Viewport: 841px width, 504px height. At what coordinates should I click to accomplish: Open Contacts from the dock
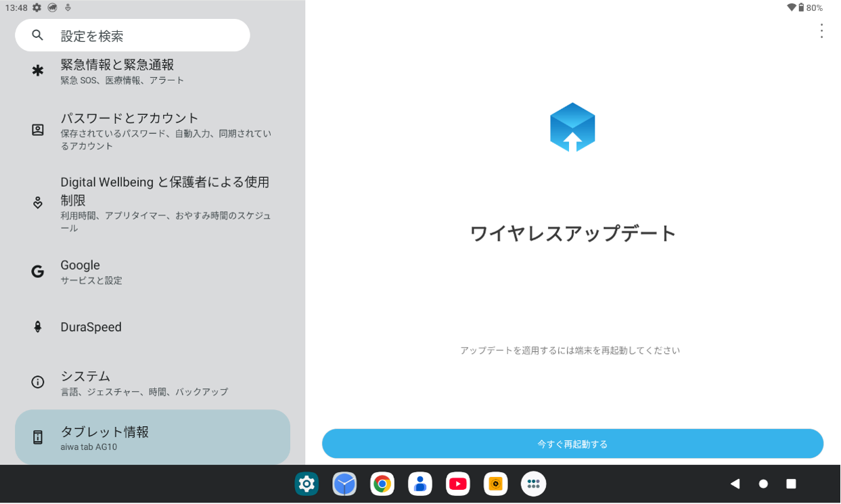click(420, 484)
